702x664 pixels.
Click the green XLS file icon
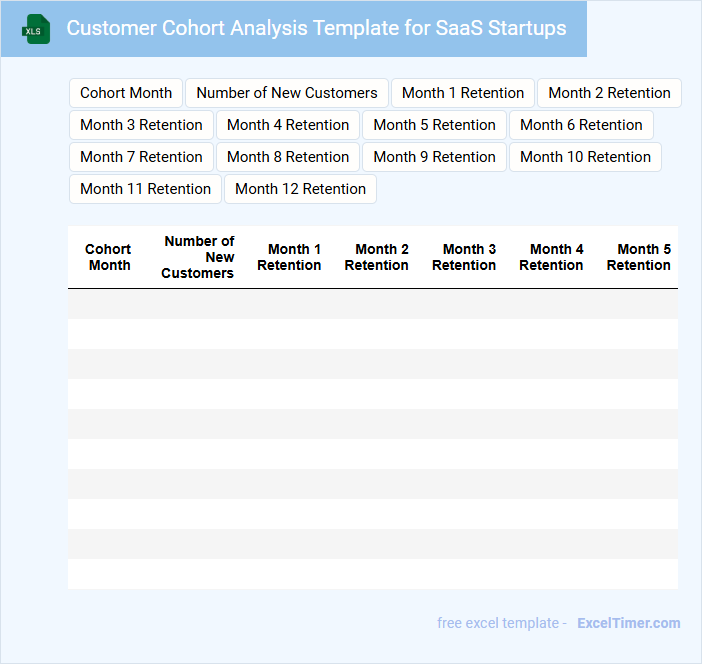tap(35, 29)
